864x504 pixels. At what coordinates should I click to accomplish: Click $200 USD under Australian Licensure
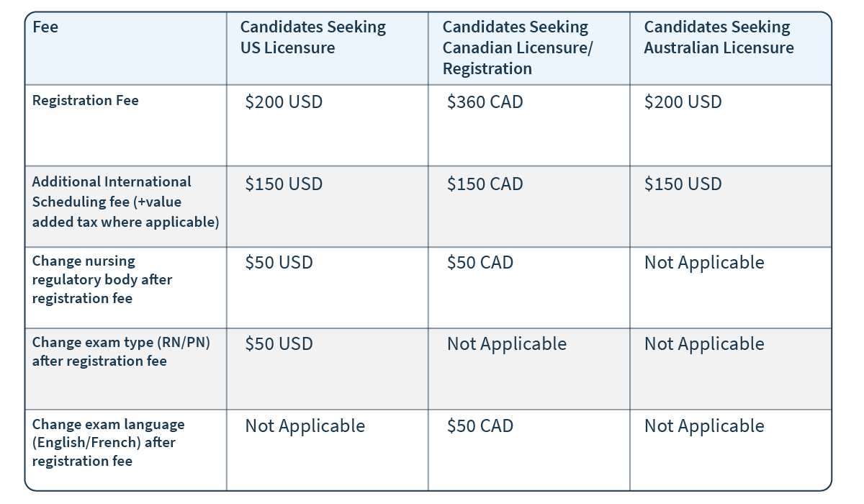point(683,102)
